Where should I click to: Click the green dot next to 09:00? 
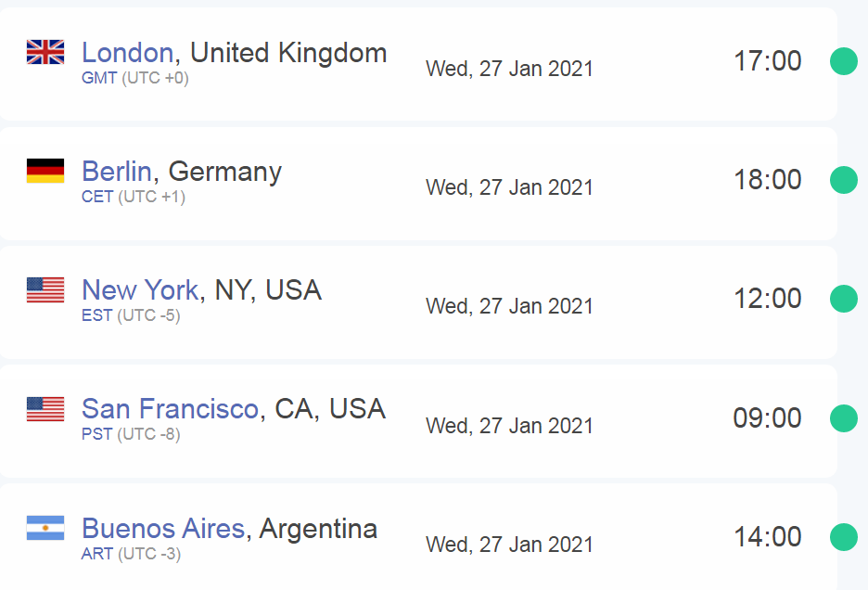(x=844, y=417)
